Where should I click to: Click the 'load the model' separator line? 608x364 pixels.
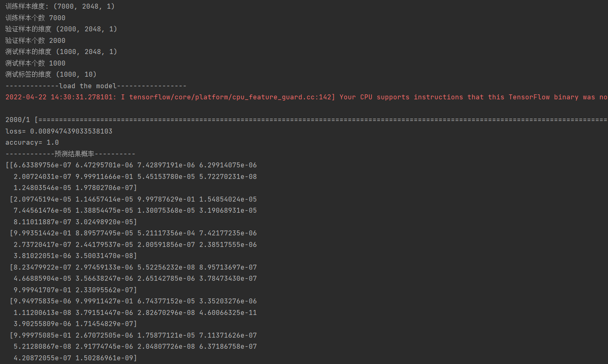[96, 86]
